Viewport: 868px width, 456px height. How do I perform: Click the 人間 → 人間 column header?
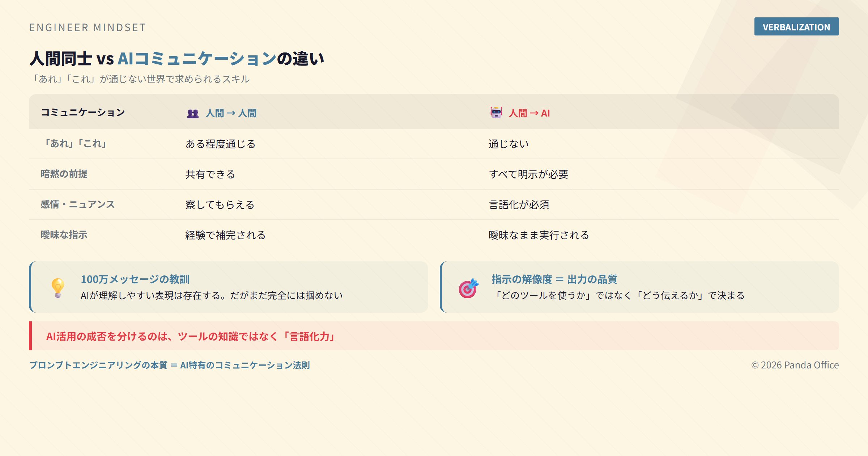231,113
